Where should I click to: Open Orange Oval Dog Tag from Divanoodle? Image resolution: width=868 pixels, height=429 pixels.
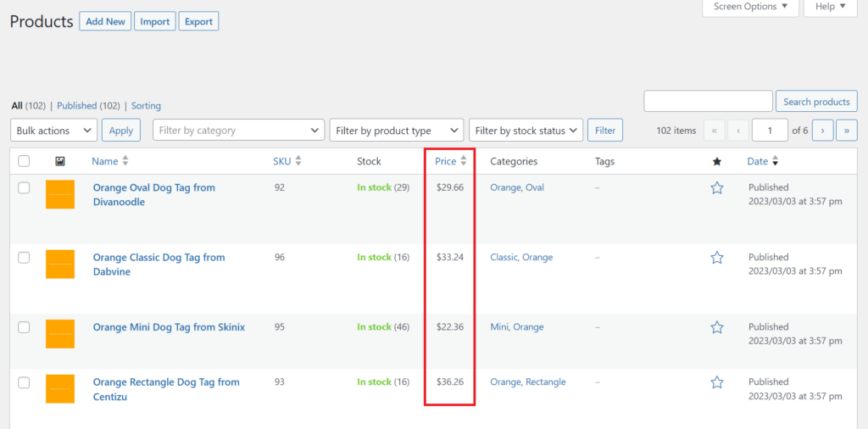click(154, 195)
